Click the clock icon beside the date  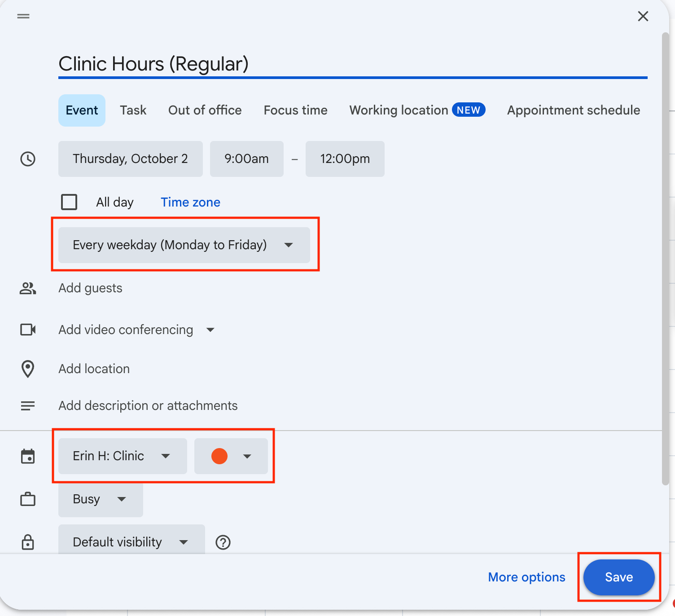(28, 159)
